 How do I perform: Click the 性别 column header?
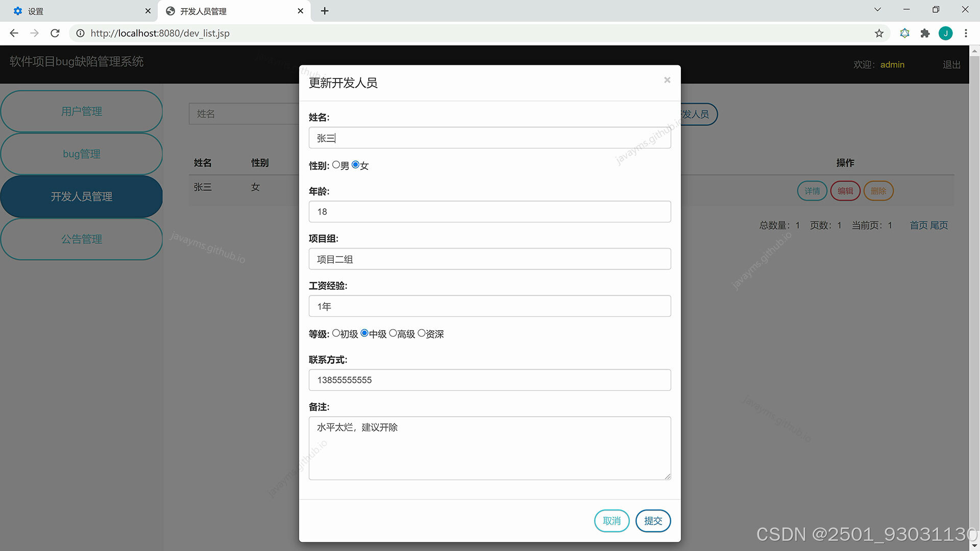click(260, 163)
